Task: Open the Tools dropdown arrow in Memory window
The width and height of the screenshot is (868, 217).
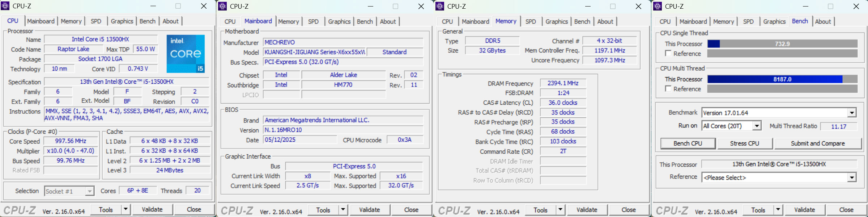Action: click(560, 210)
